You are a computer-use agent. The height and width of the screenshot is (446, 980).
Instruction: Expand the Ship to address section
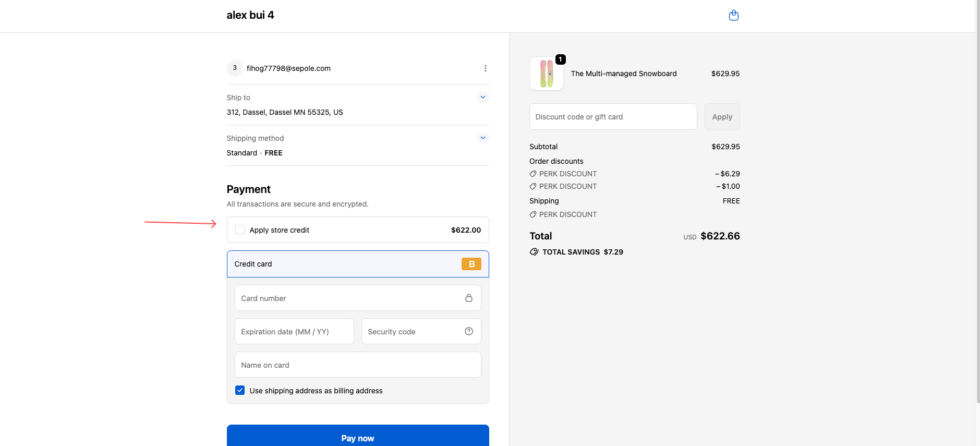482,97
